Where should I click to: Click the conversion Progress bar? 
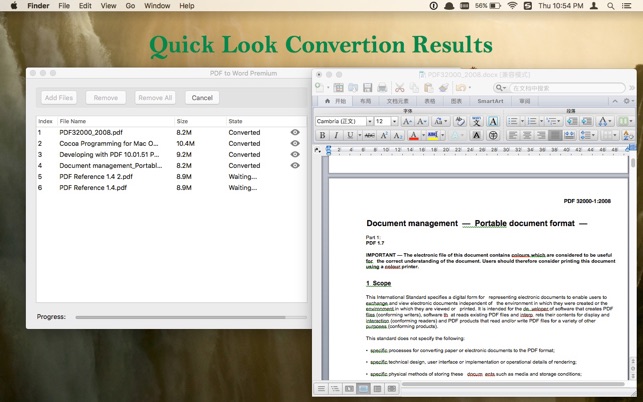191,317
